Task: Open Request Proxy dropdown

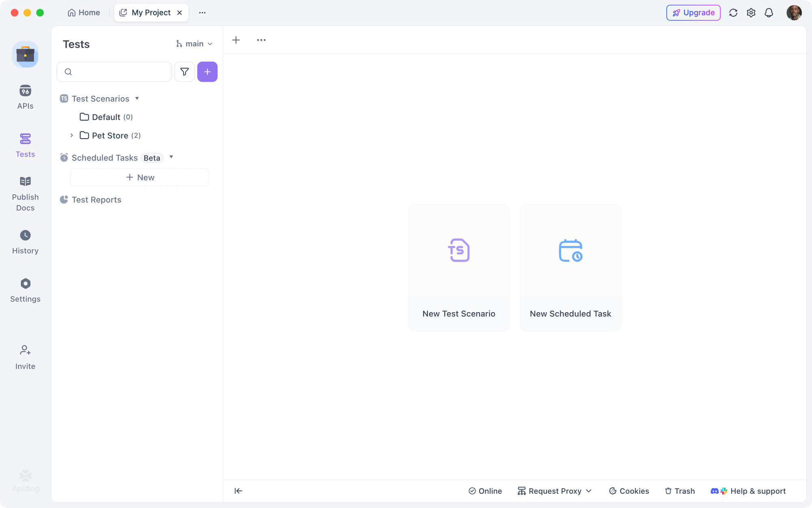Action: pos(555,491)
